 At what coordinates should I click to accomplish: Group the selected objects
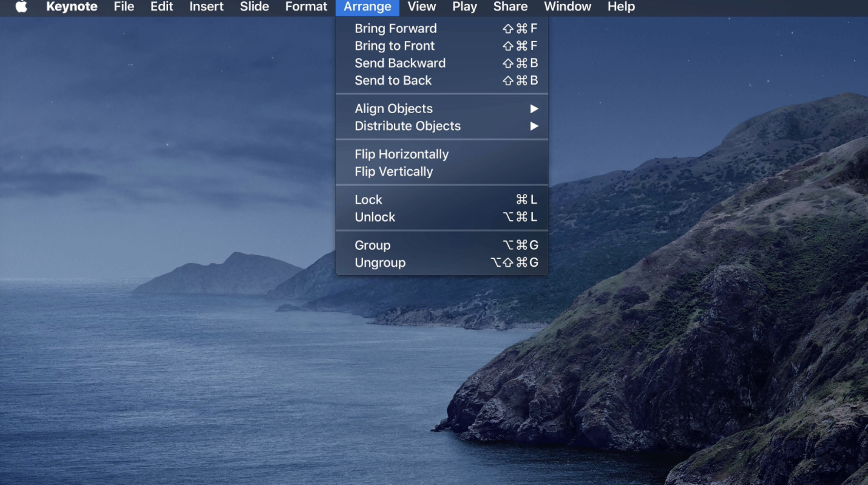coord(372,245)
